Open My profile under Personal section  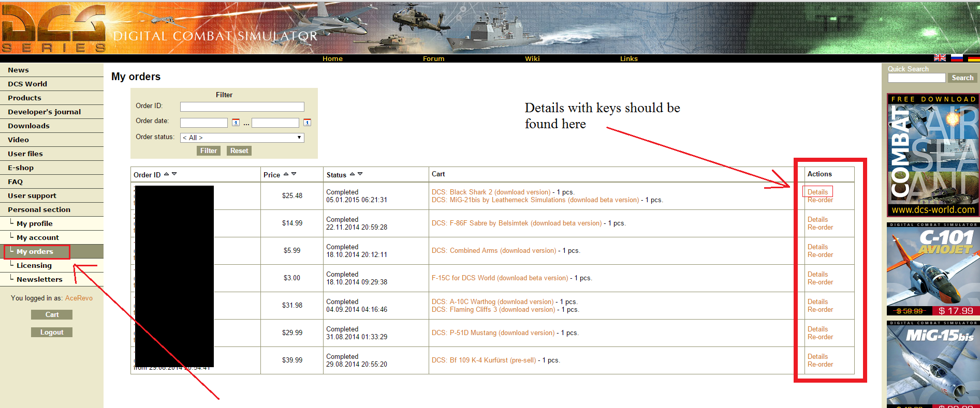click(x=52, y=223)
